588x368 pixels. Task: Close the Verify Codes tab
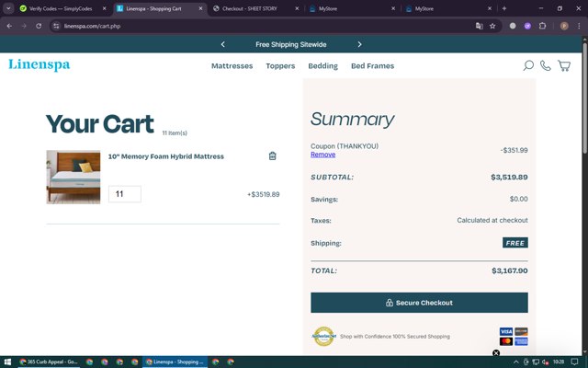pyautogui.click(x=104, y=8)
